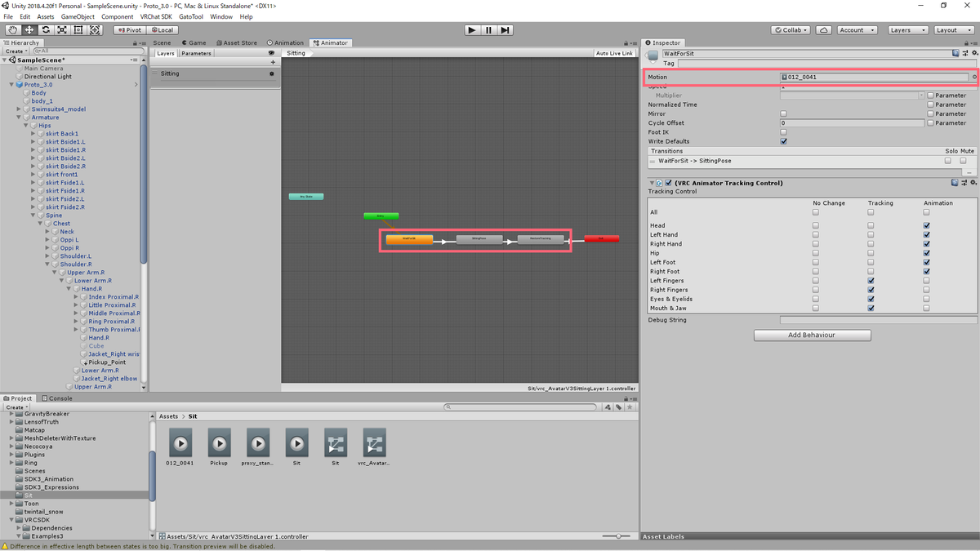Select the combined Transform tool
Screen dimensions: 980x551
[x=95, y=30]
